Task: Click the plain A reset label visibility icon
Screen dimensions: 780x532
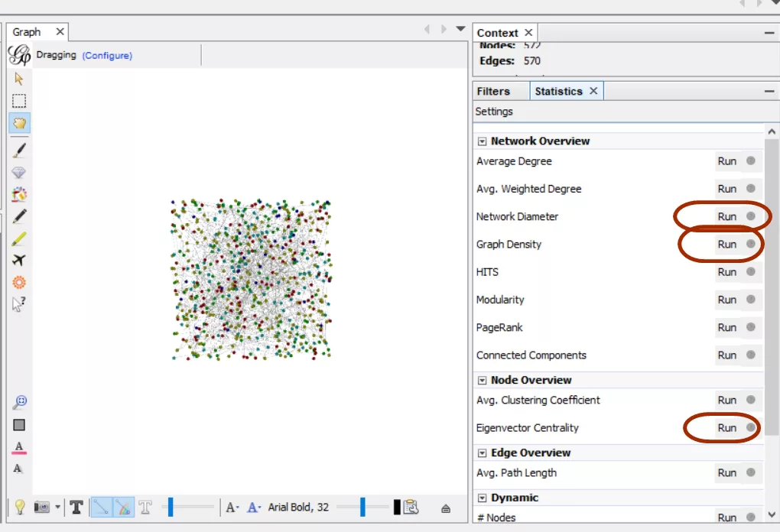Action: (x=18, y=469)
